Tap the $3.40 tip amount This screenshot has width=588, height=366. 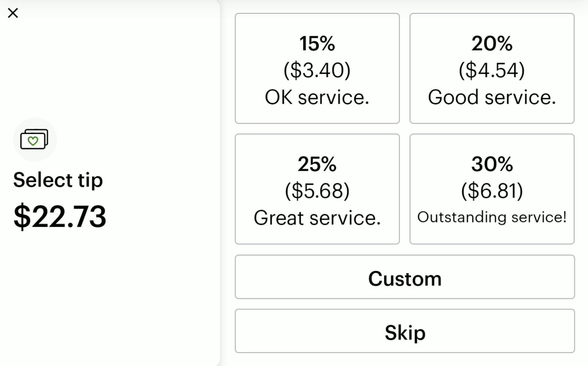pyautogui.click(x=317, y=70)
